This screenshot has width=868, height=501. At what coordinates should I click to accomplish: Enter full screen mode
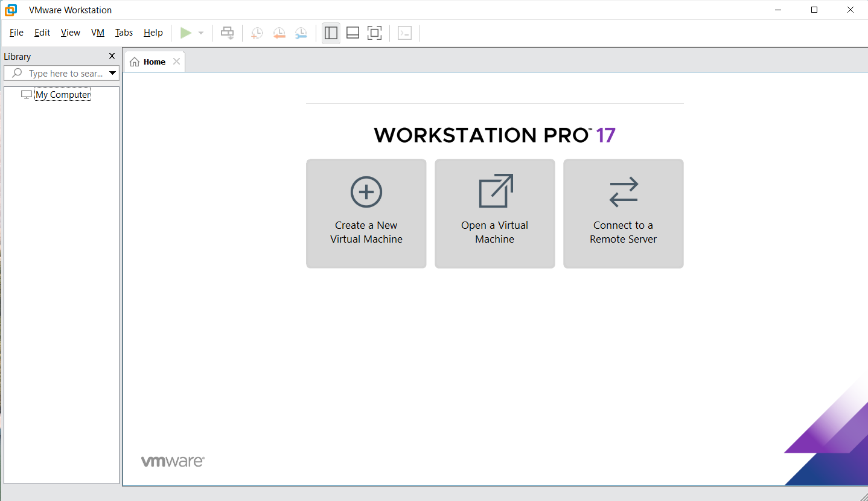374,33
